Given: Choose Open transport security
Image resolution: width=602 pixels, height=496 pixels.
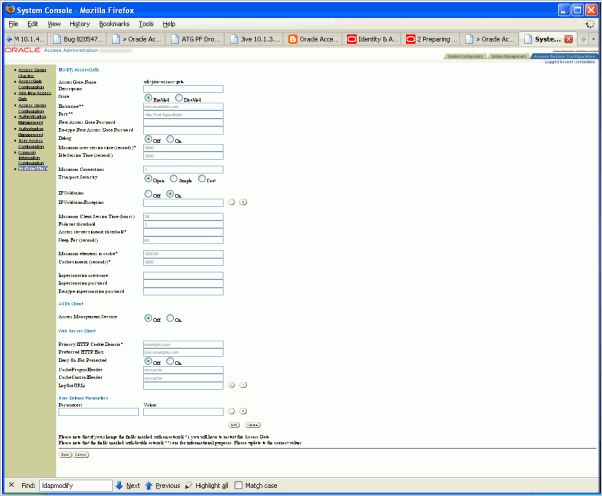Looking at the screenshot, I should point(148,179).
